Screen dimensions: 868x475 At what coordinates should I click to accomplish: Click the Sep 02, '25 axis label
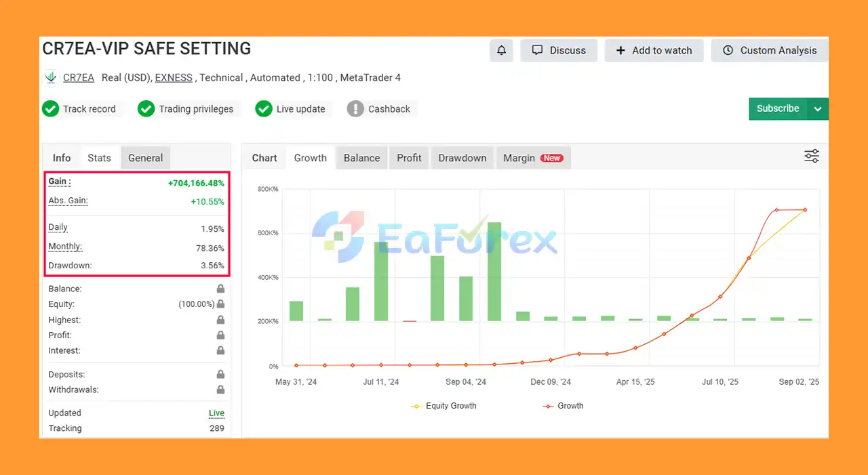[x=799, y=382]
